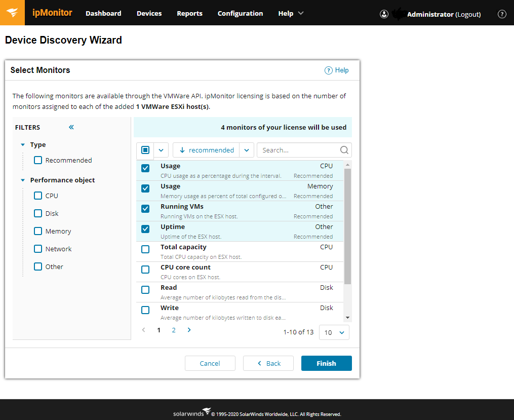Go to next page arrow in pagination

tap(189, 330)
